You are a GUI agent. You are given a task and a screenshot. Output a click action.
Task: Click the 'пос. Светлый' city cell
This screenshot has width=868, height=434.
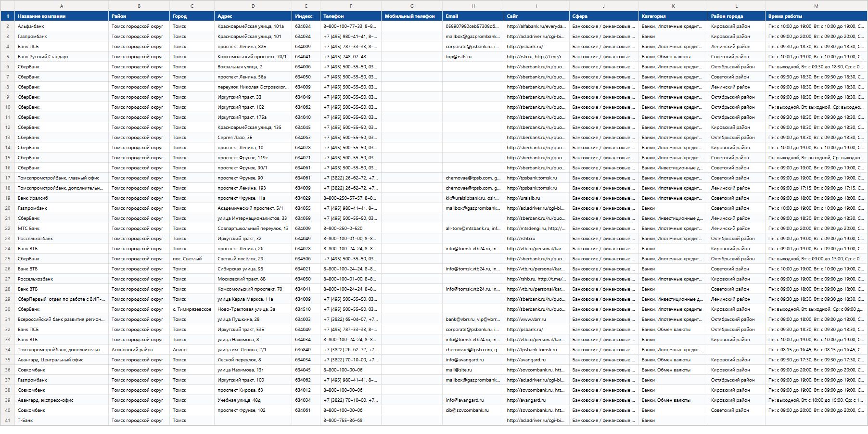[192, 259]
